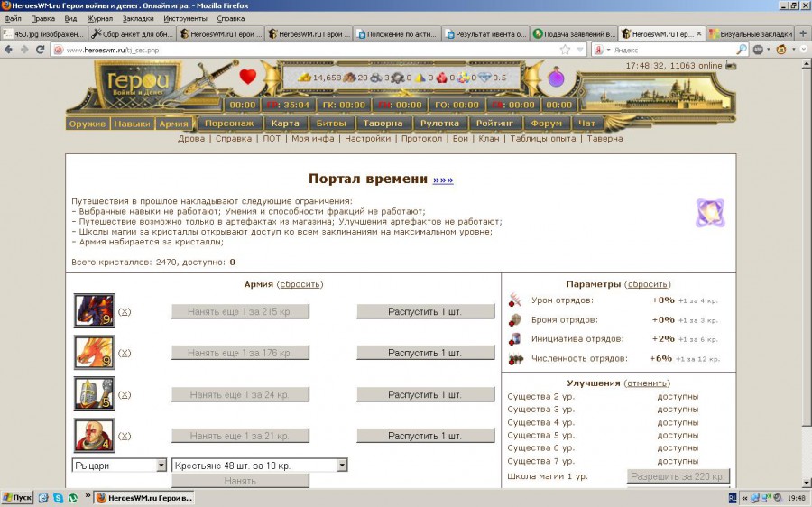Click the purple mana potion icon
812x507 pixels.
[556, 78]
